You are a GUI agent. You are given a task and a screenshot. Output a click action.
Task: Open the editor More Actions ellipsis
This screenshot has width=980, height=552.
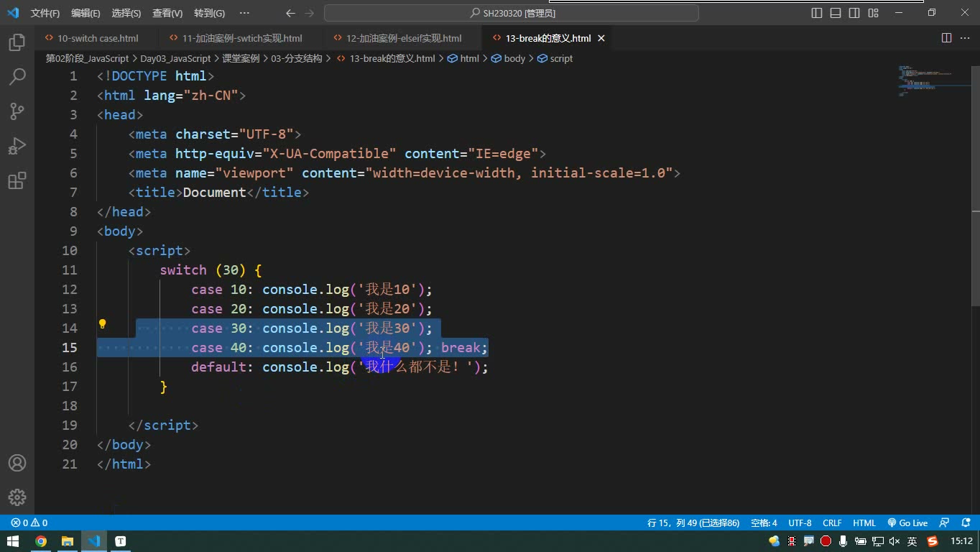tap(965, 38)
